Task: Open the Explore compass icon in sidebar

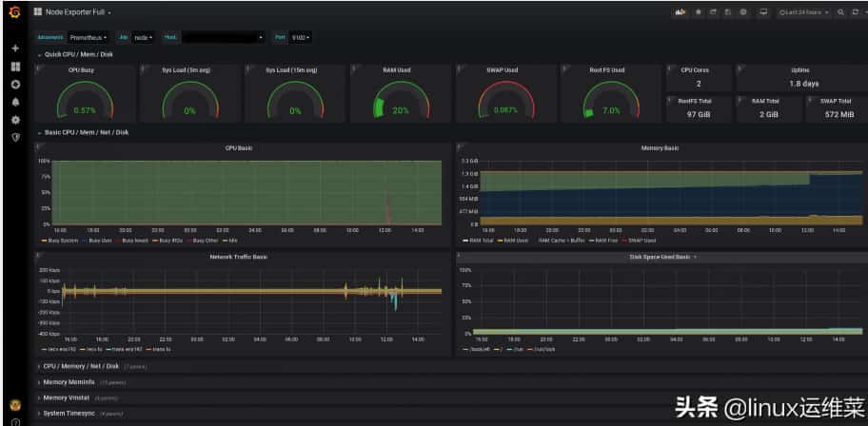Action: pos(14,85)
